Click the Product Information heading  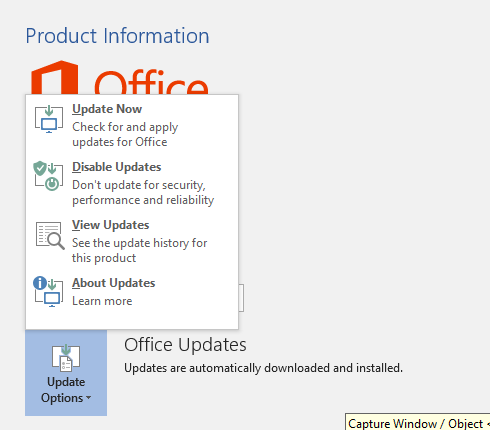pos(118,36)
